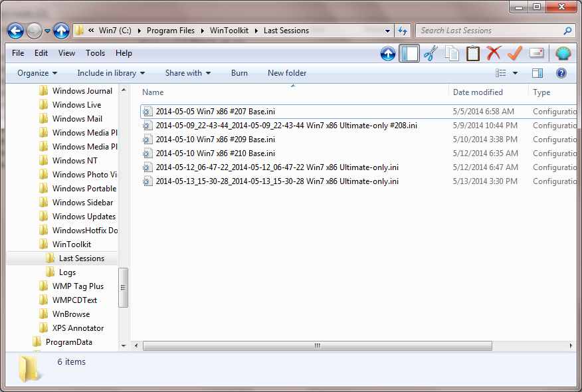Click Program Files in the address path
The width and height of the screenshot is (582, 392).
(170, 31)
